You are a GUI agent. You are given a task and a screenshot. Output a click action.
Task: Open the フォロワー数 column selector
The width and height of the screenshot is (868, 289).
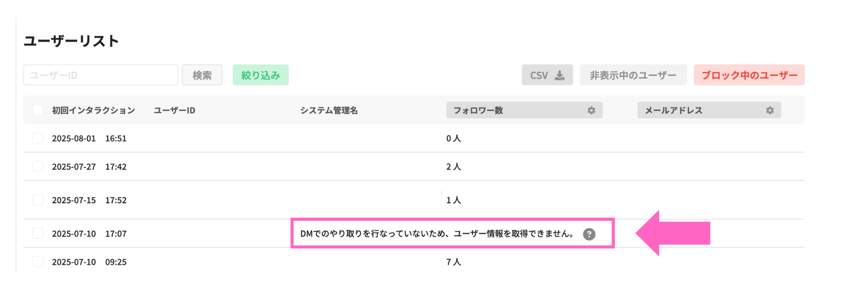[x=524, y=110]
